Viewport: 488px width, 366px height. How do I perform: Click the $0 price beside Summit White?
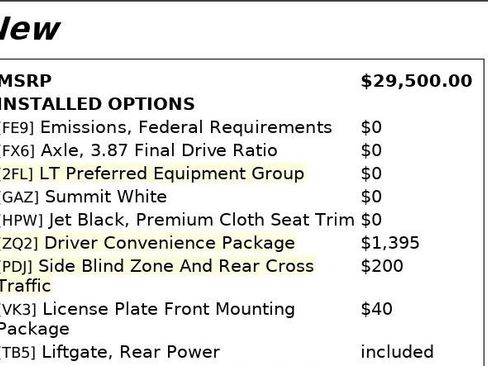pyautogui.click(x=371, y=197)
